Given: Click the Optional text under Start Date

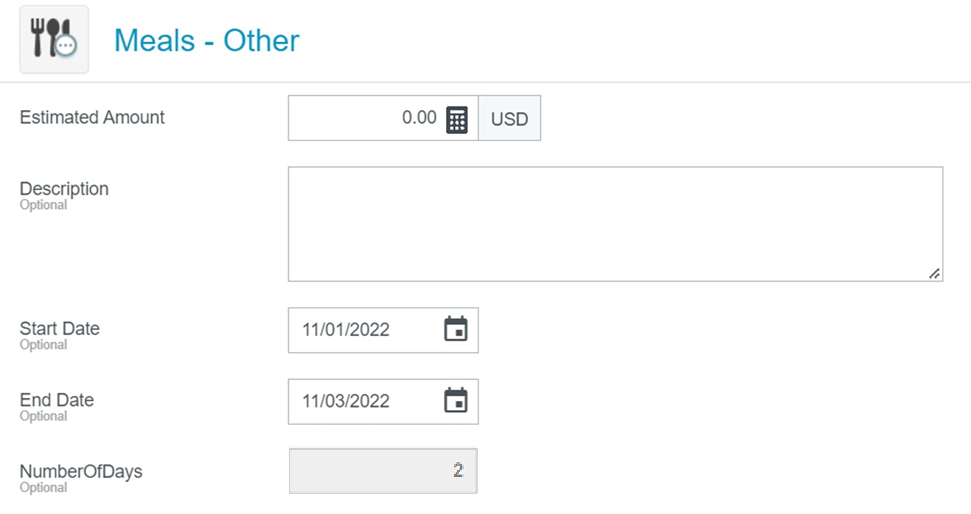Looking at the screenshot, I should 43,345.
